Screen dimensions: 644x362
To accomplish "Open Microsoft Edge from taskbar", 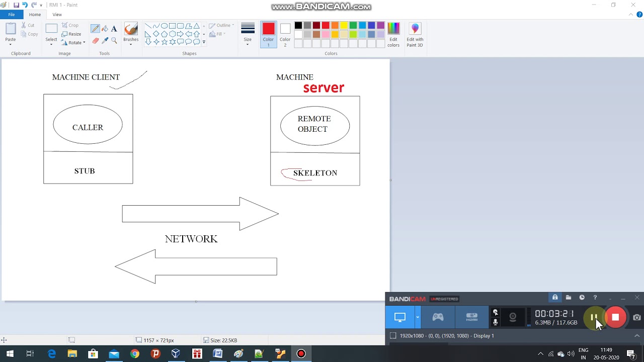I will [51, 354].
